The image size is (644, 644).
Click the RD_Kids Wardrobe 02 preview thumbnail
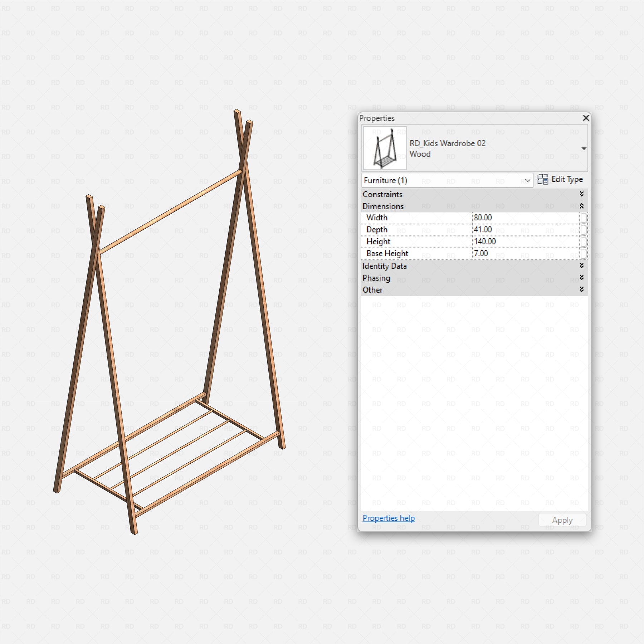tap(385, 148)
